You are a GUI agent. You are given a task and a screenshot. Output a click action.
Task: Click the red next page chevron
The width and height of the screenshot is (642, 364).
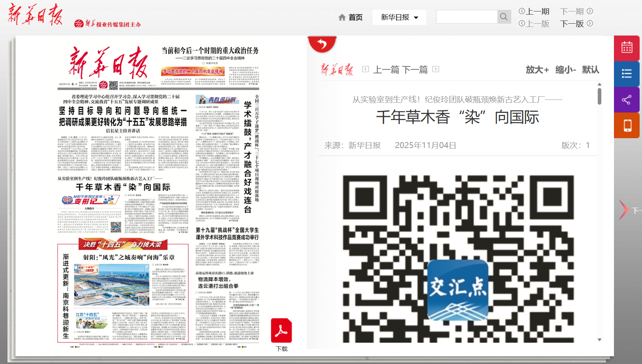point(624,210)
